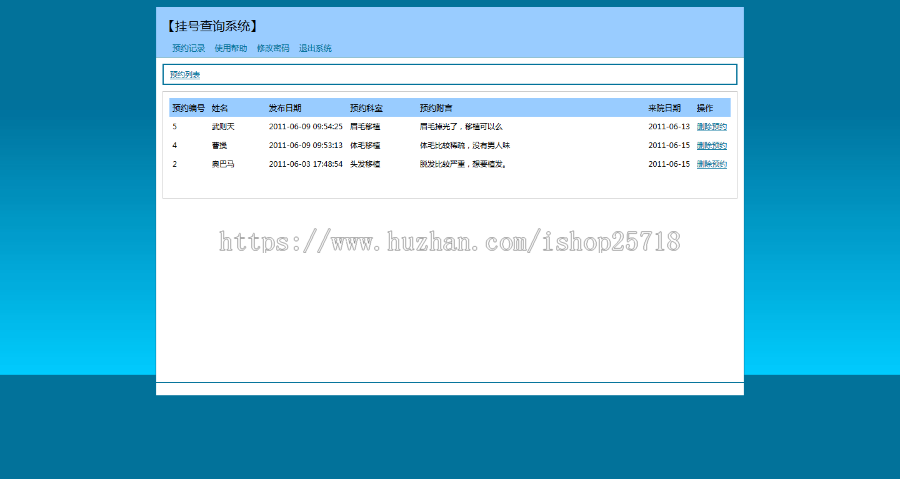This screenshot has height=479, width=900.
Task: Click booking number 5 cell
Action: pos(174,127)
